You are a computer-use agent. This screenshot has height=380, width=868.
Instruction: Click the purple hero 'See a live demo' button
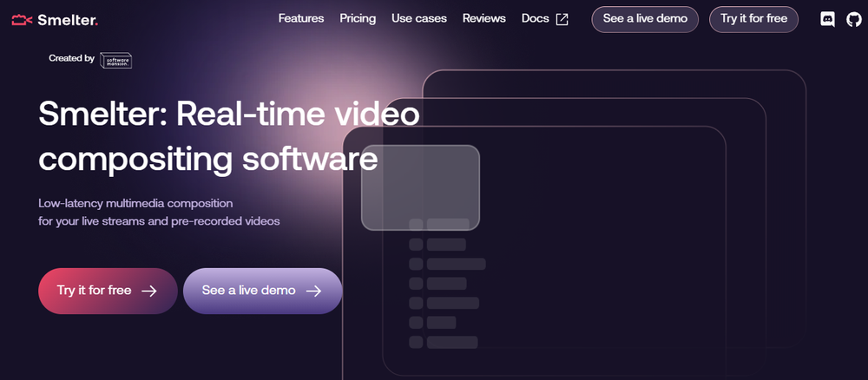click(x=262, y=291)
